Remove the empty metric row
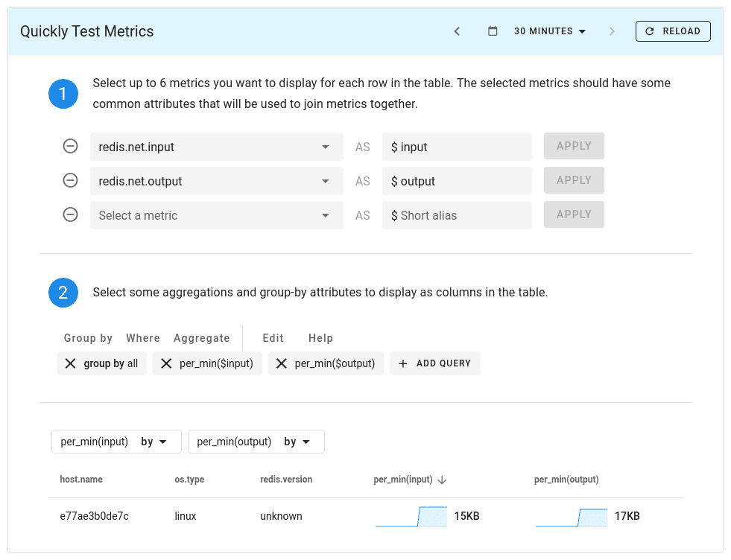The image size is (731, 560). tap(70, 215)
